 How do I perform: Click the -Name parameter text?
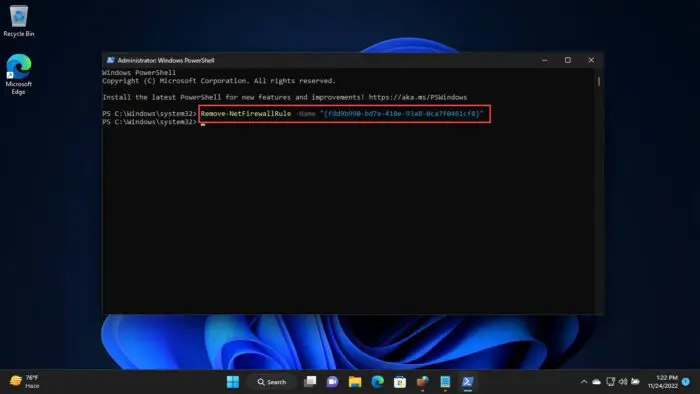tap(306, 114)
